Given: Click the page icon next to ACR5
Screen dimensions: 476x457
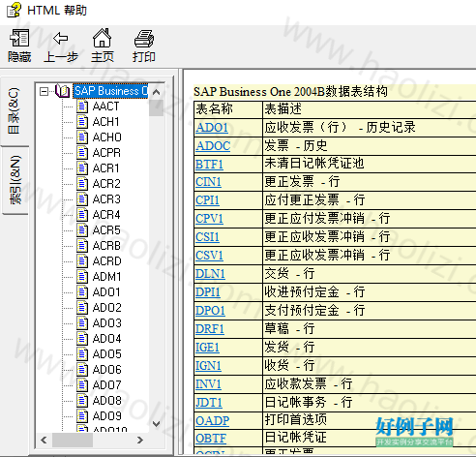Looking at the screenshot, I should coord(82,230).
